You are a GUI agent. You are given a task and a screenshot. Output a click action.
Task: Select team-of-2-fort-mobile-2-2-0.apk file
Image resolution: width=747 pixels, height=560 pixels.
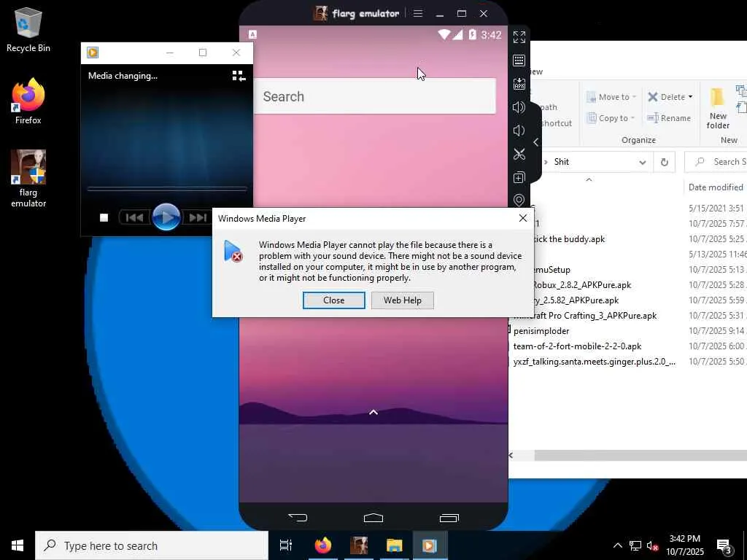pyautogui.click(x=577, y=346)
